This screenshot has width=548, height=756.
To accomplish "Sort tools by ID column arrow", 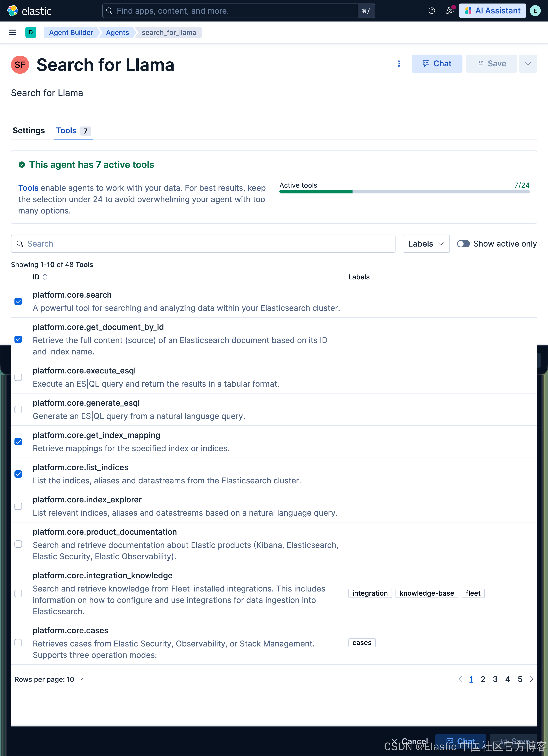I will click(x=45, y=277).
